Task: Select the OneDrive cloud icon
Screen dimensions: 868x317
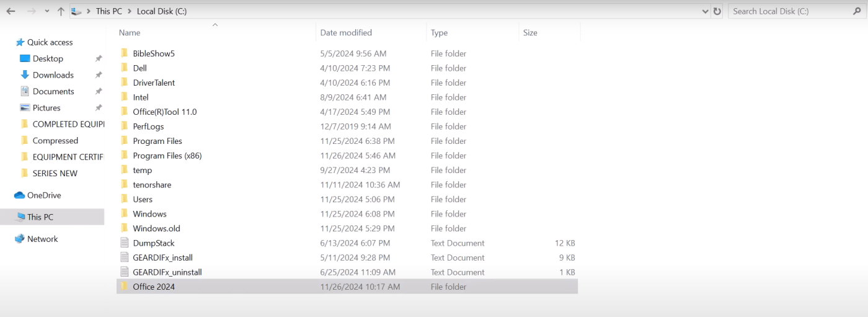Action: tap(19, 195)
